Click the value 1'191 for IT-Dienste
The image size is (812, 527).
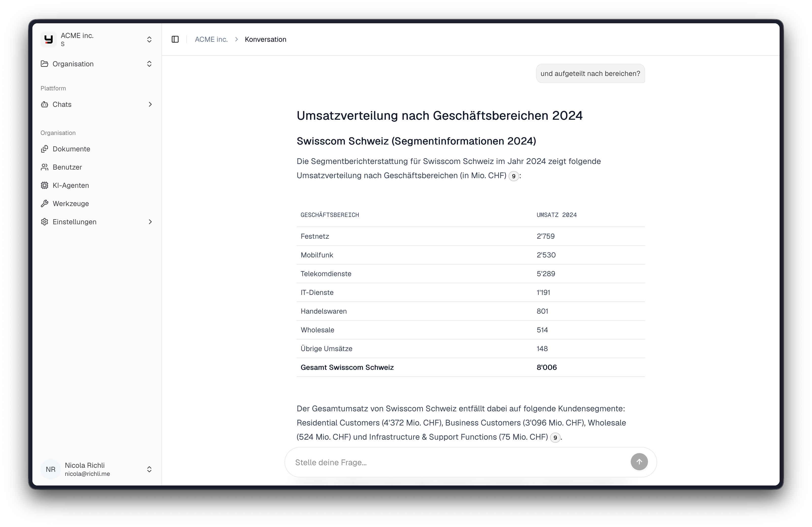click(x=543, y=293)
